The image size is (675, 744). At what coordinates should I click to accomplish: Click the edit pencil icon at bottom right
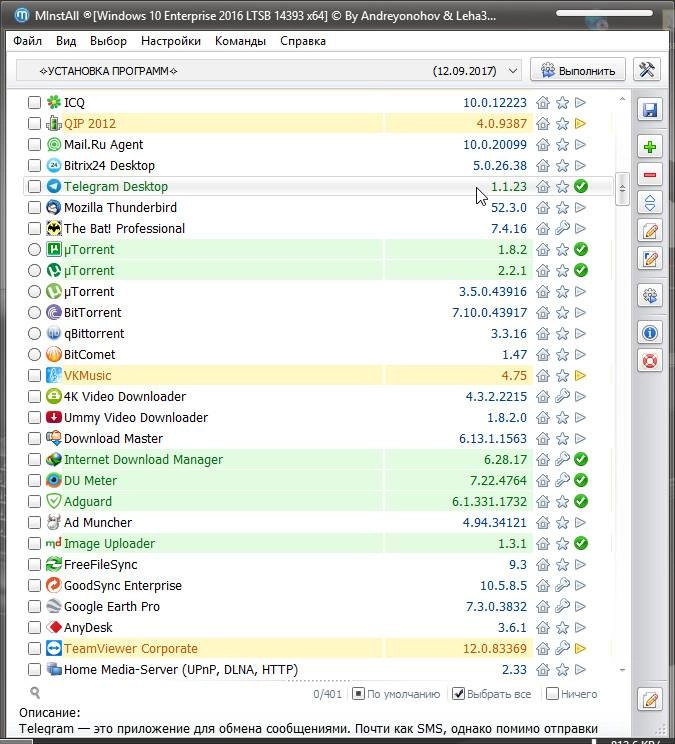(649, 699)
